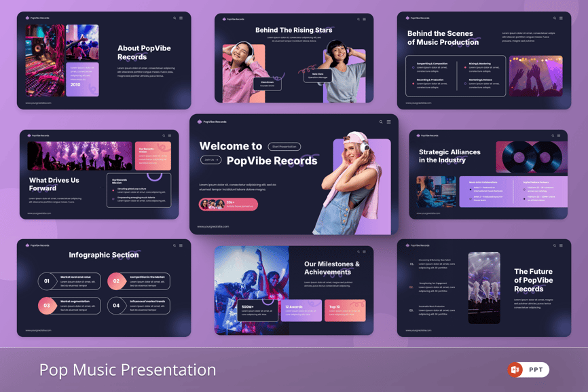Click search icon on Strategic Alliances slide
This screenshot has height=392, width=588.
(x=553, y=136)
